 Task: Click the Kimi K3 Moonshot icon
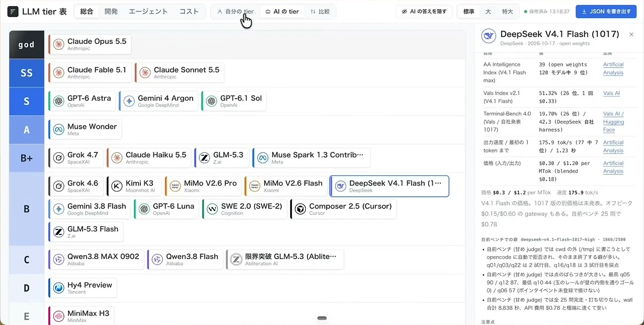tap(117, 186)
